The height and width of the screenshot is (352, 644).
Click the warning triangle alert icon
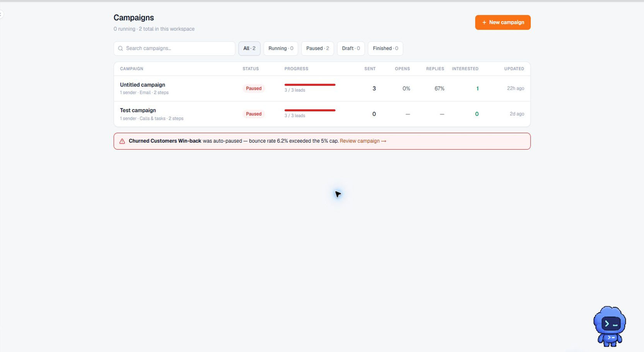[x=122, y=141]
